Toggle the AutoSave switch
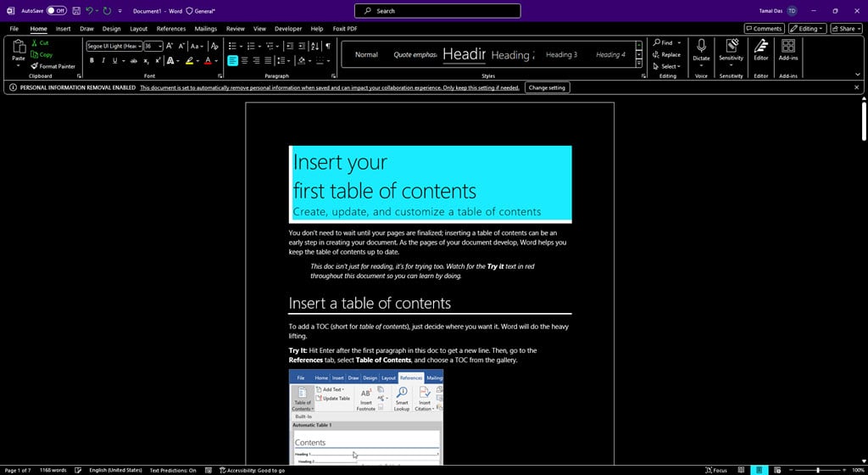The image size is (868, 475). pyautogui.click(x=57, y=10)
